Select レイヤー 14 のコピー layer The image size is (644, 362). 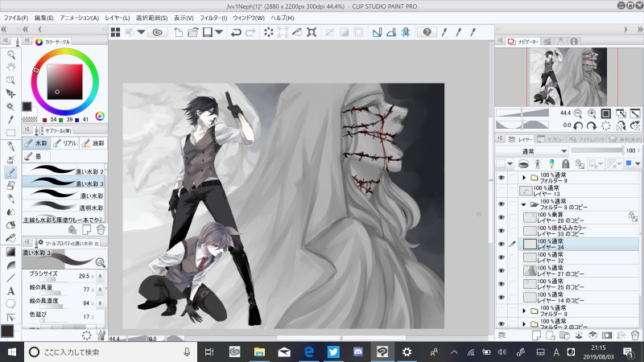coord(579,297)
